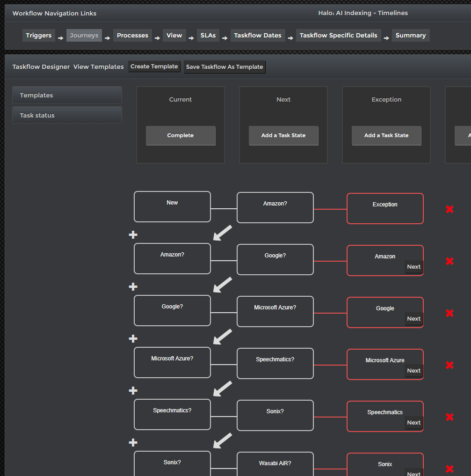Click the Complete button under Current

[181, 135]
